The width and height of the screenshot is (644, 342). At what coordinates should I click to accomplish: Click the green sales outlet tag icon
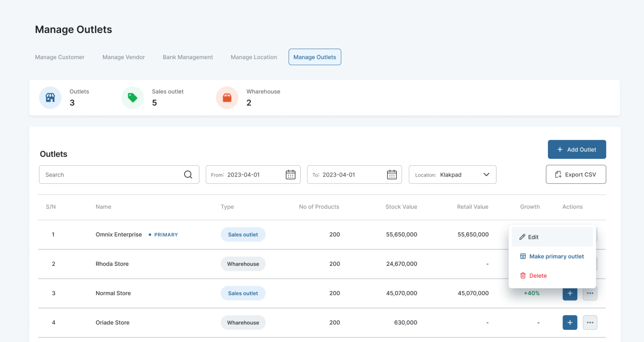click(132, 98)
